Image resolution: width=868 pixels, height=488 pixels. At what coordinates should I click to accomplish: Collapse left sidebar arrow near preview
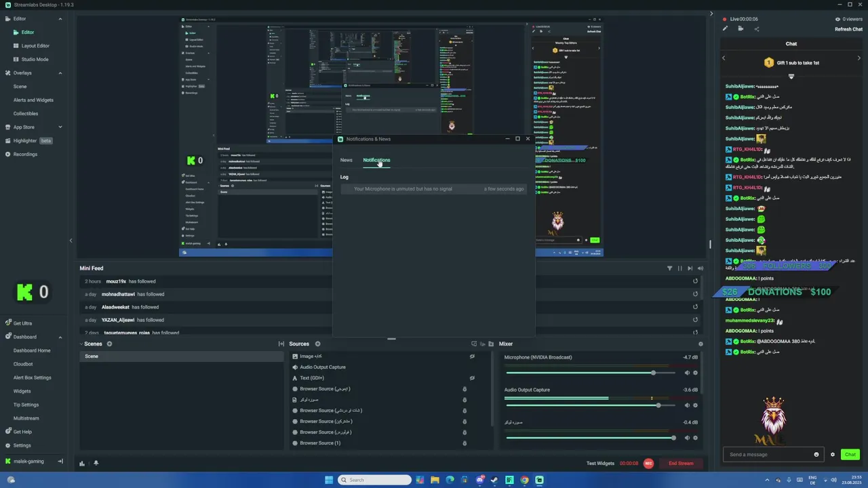(x=71, y=241)
